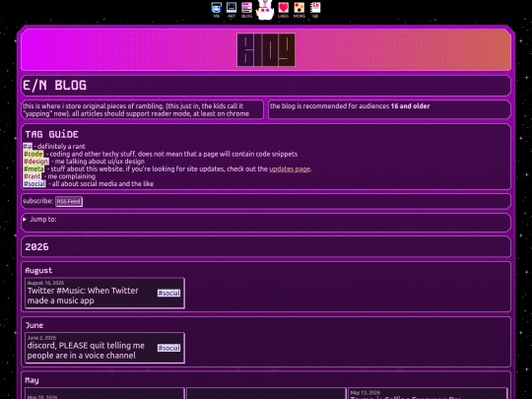Click the '16 and older' text
Image resolution: width=532 pixels, height=399 pixels.
[410, 105]
